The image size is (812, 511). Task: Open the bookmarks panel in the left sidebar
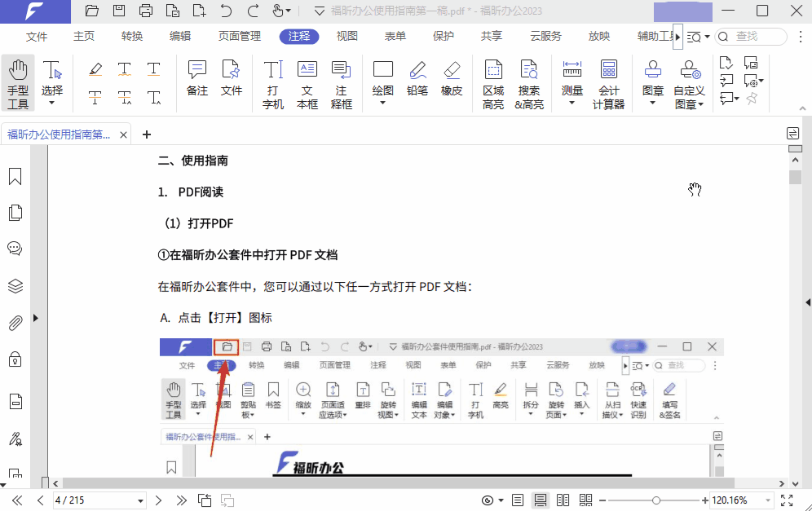(x=15, y=175)
